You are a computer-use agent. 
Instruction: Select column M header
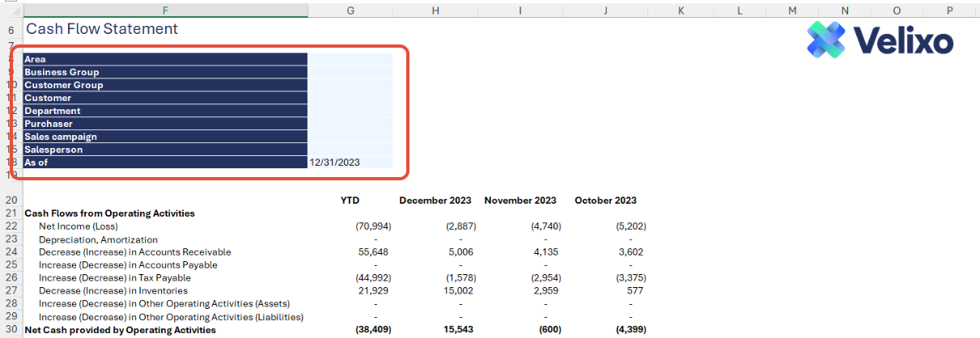tap(792, 10)
